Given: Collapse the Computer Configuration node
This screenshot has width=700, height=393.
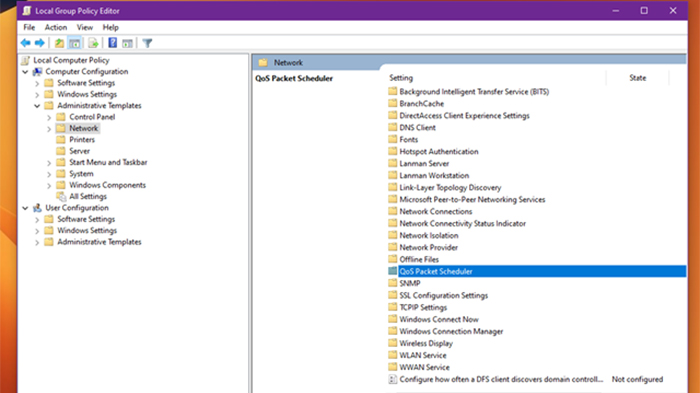Looking at the screenshot, I should tap(25, 71).
